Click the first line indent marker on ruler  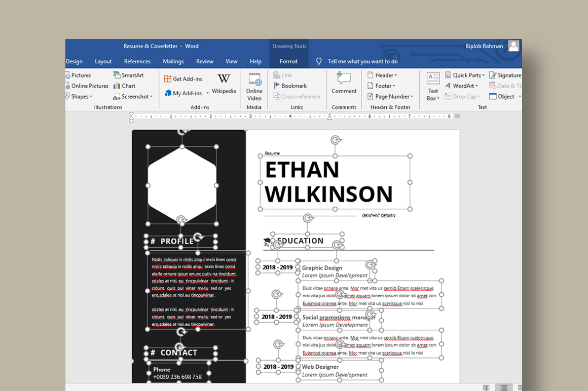tap(131, 114)
